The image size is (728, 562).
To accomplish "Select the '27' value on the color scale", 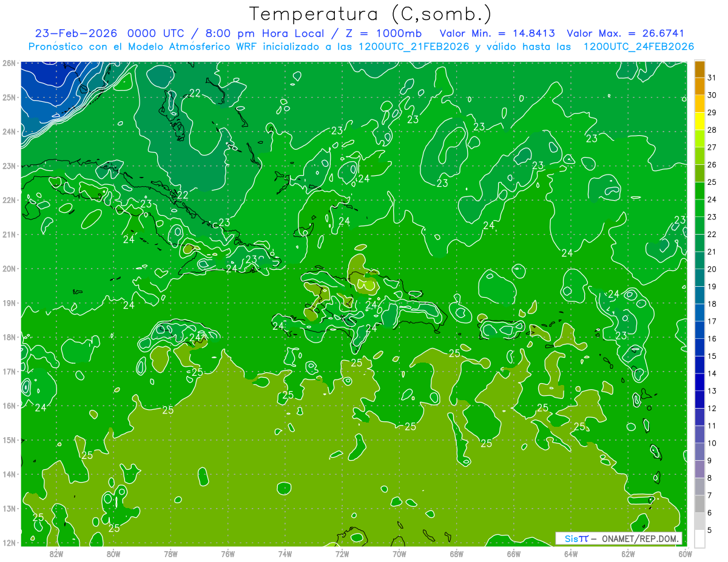I will [x=712, y=147].
